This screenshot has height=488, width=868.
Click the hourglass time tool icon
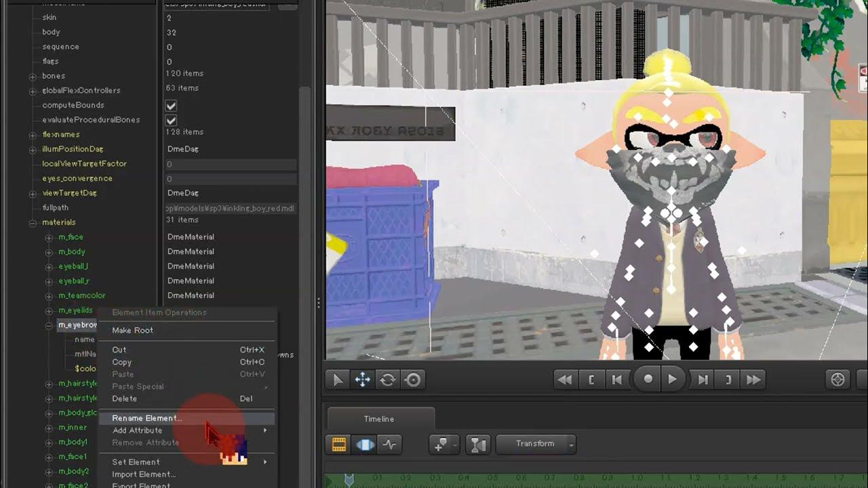479,445
